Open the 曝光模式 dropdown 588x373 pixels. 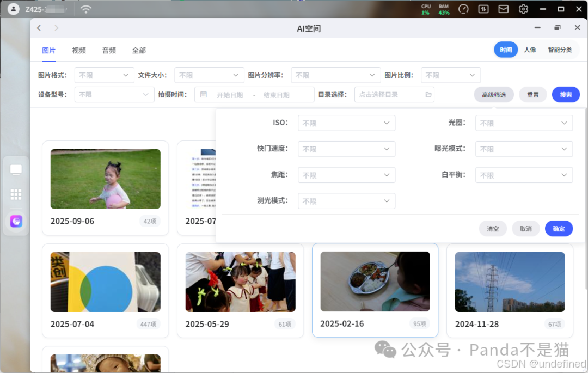point(524,149)
